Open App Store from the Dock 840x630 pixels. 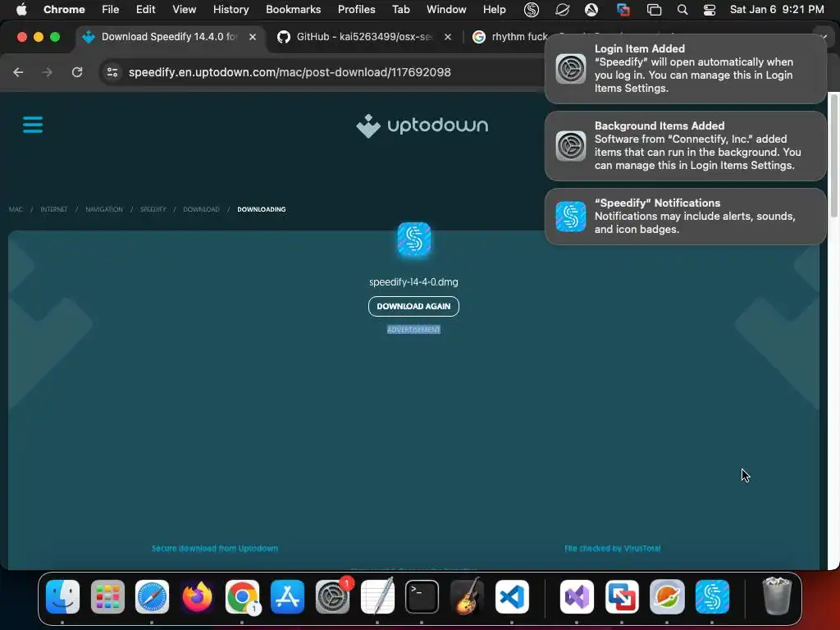287,597
